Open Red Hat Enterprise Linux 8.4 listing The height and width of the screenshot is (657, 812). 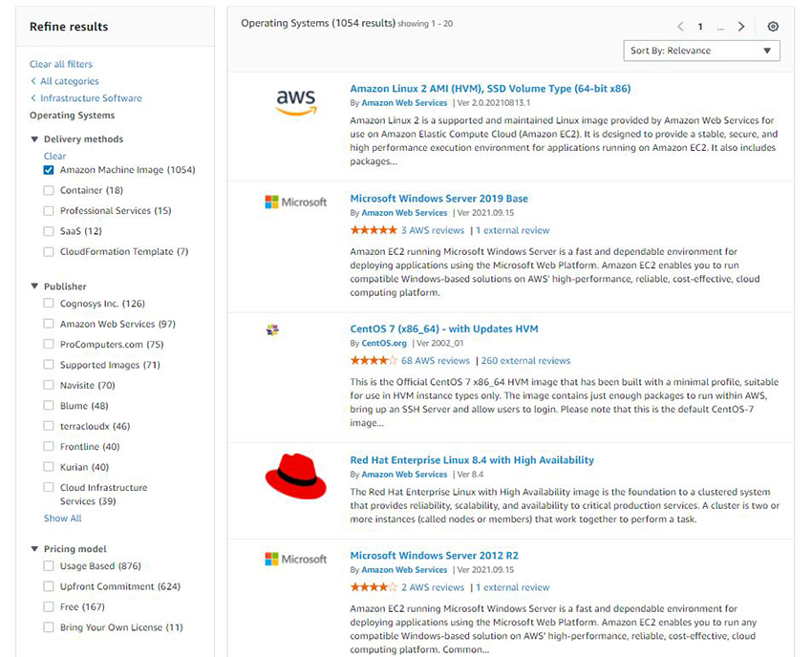coord(472,460)
